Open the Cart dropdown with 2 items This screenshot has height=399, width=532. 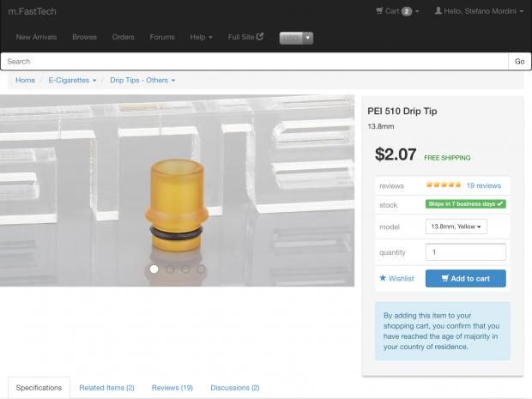click(x=397, y=11)
